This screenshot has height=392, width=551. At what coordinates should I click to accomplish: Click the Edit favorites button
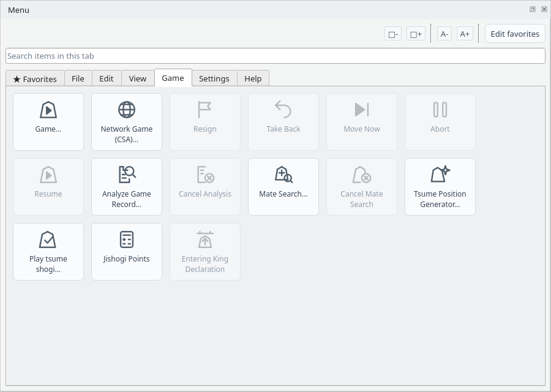[x=515, y=34]
